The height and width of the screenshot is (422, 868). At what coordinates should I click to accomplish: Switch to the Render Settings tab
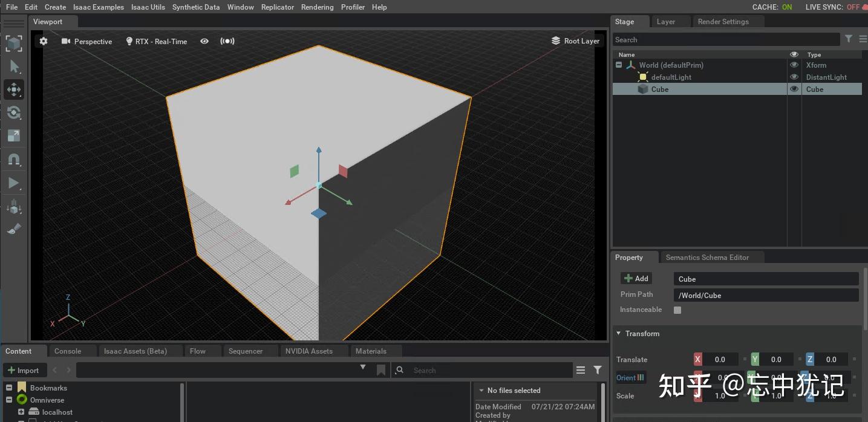coord(723,22)
